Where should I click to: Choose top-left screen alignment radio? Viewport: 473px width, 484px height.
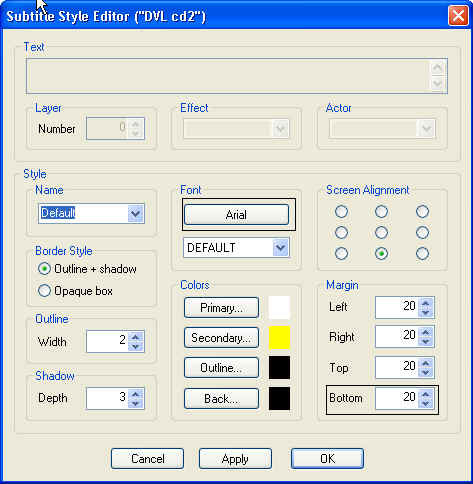[x=341, y=211]
